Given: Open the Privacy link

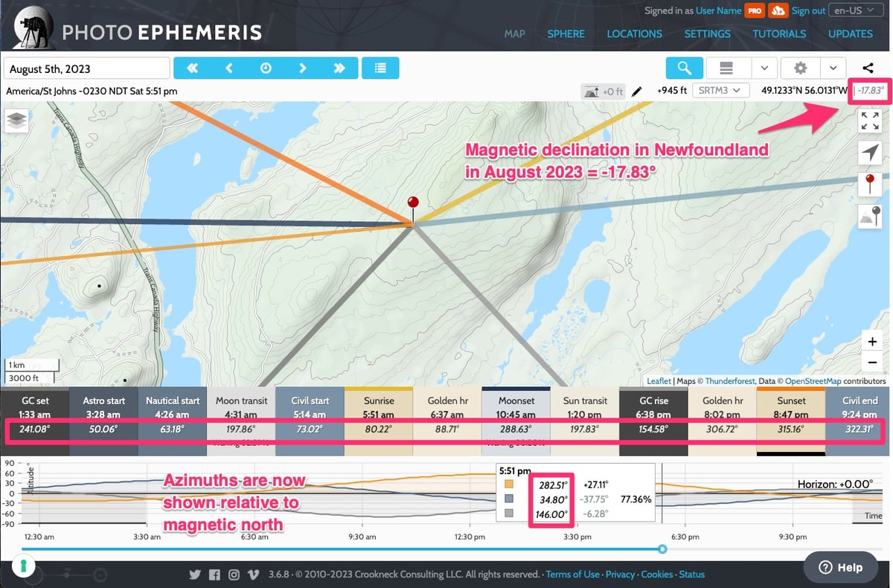Looking at the screenshot, I should pyautogui.click(x=620, y=575).
